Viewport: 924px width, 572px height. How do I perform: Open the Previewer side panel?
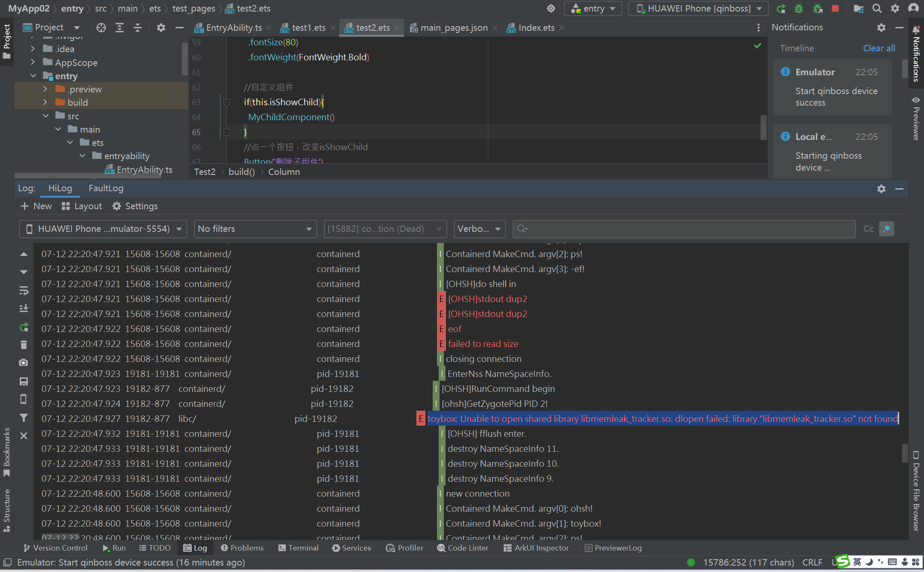916,119
